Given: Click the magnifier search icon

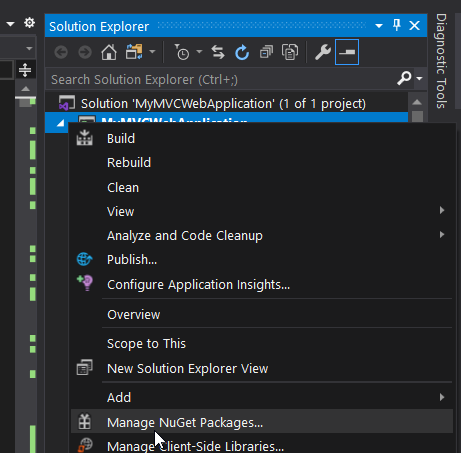Looking at the screenshot, I should point(404,79).
